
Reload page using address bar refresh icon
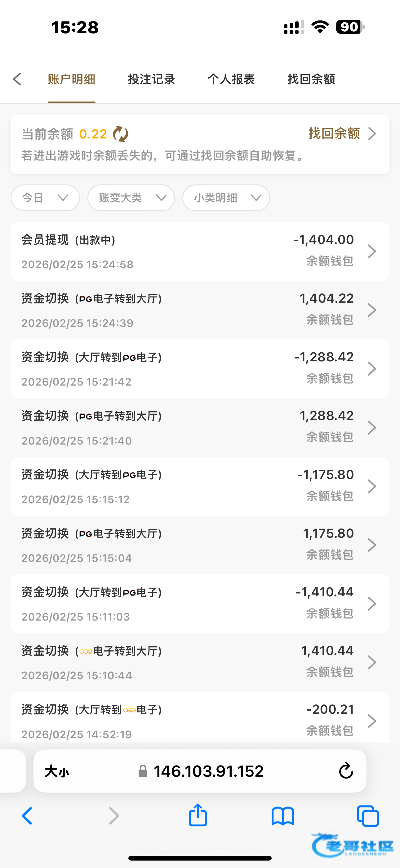(346, 771)
